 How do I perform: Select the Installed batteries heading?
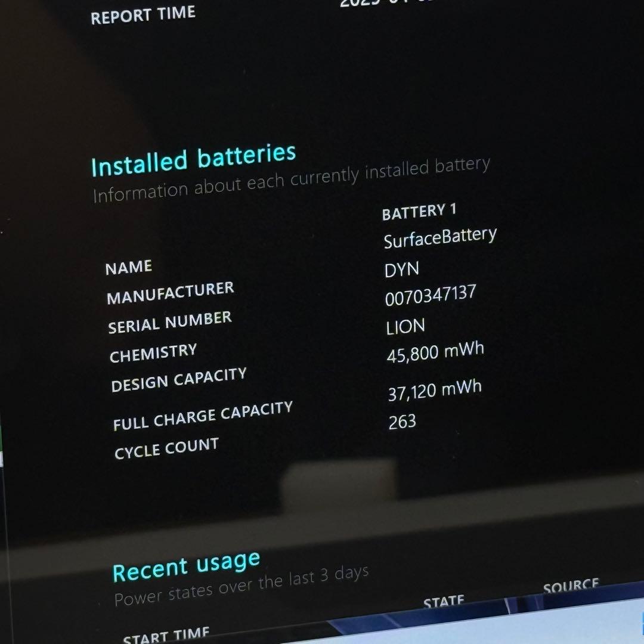point(193,160)
